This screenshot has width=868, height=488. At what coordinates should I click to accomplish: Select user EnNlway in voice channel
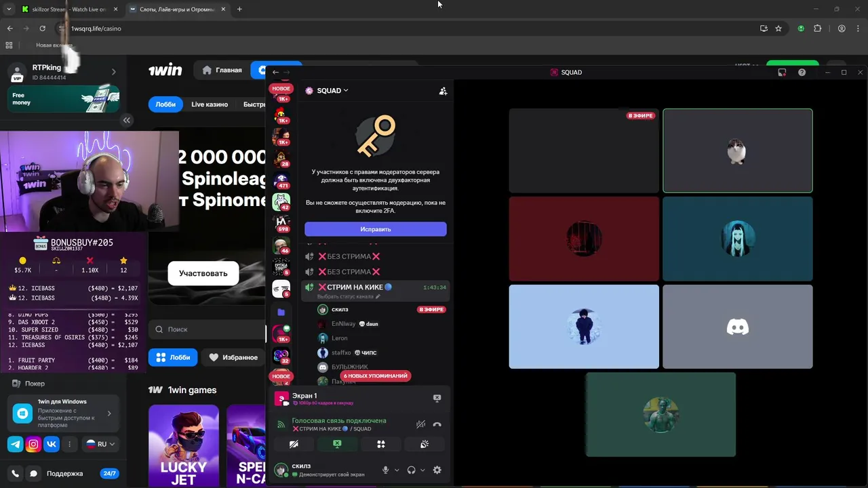click(x=343, y=324)
